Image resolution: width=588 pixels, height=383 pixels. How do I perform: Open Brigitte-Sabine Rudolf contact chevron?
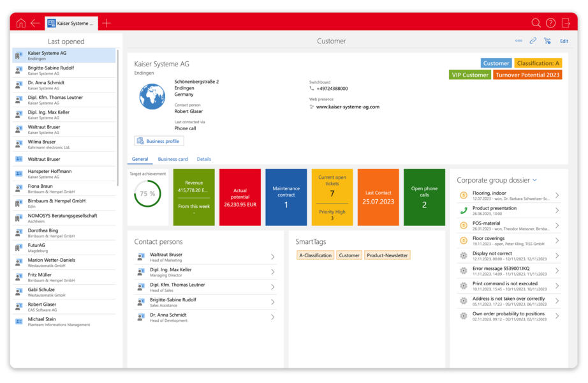273,303
